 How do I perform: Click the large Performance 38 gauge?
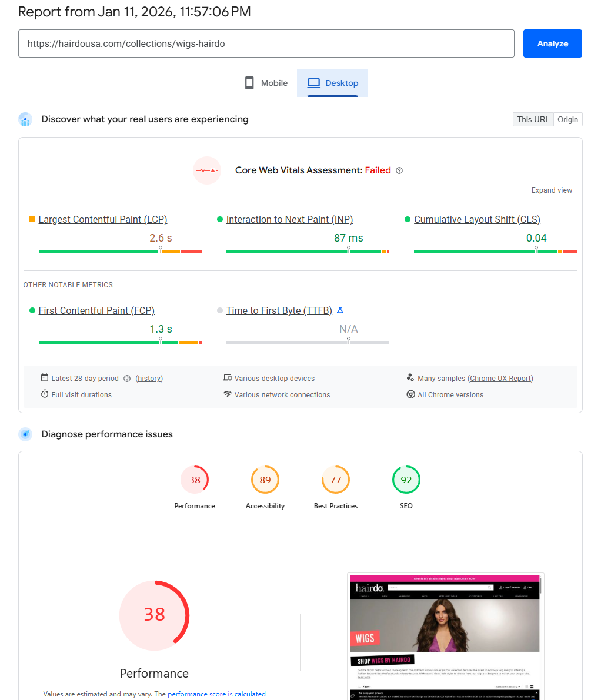click(x=155, y=615)
